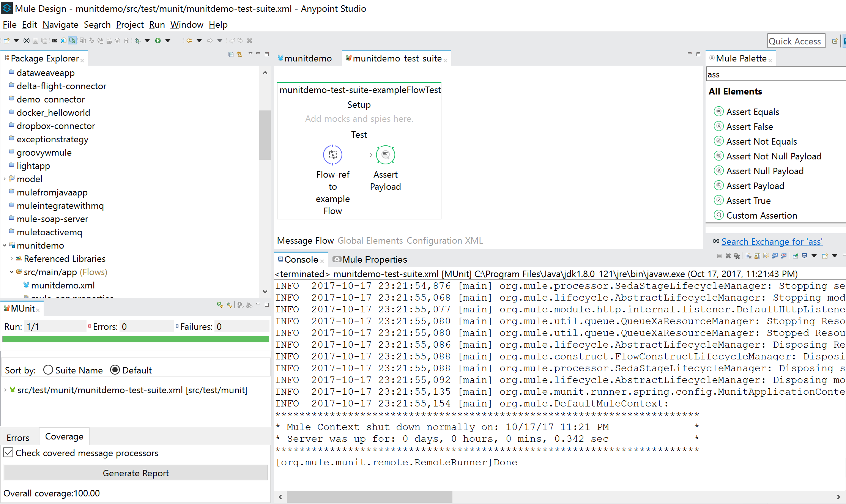The height and width of the screenshot is (504, 846).
Task: Open the Project menu
Action: [129, 25]
